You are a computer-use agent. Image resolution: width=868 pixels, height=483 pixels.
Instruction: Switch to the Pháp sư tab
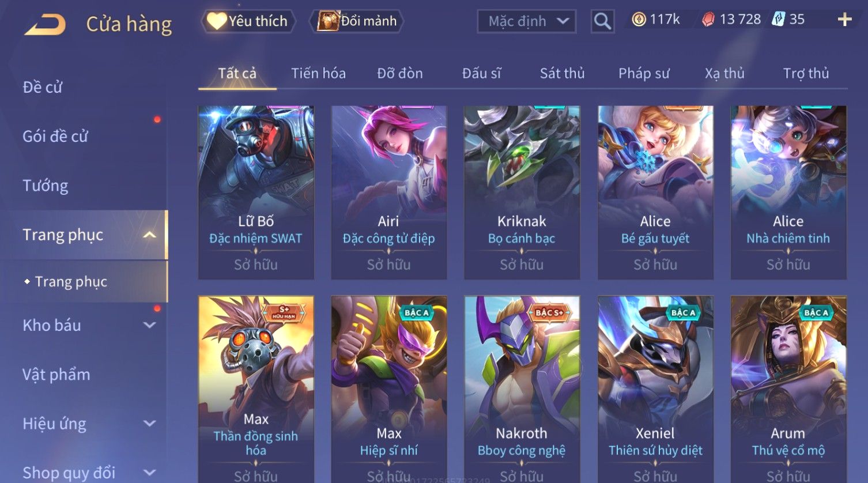pos(644,73)
